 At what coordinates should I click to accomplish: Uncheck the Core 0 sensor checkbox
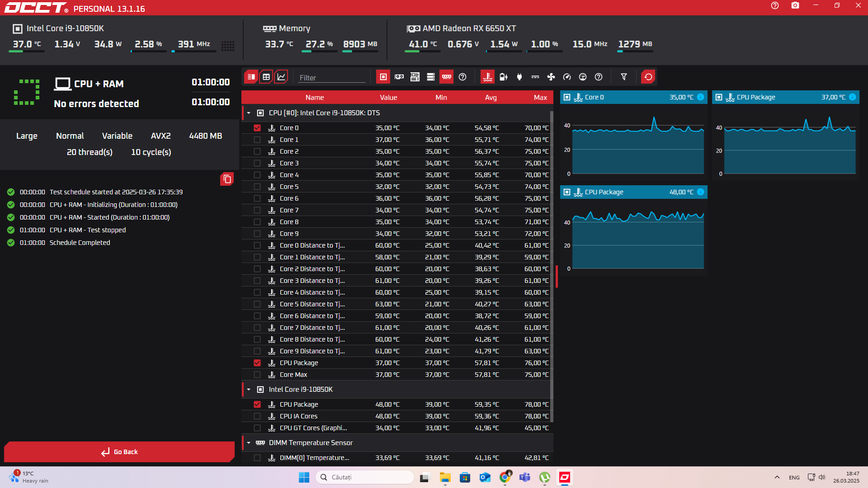[x=257, y=128]
